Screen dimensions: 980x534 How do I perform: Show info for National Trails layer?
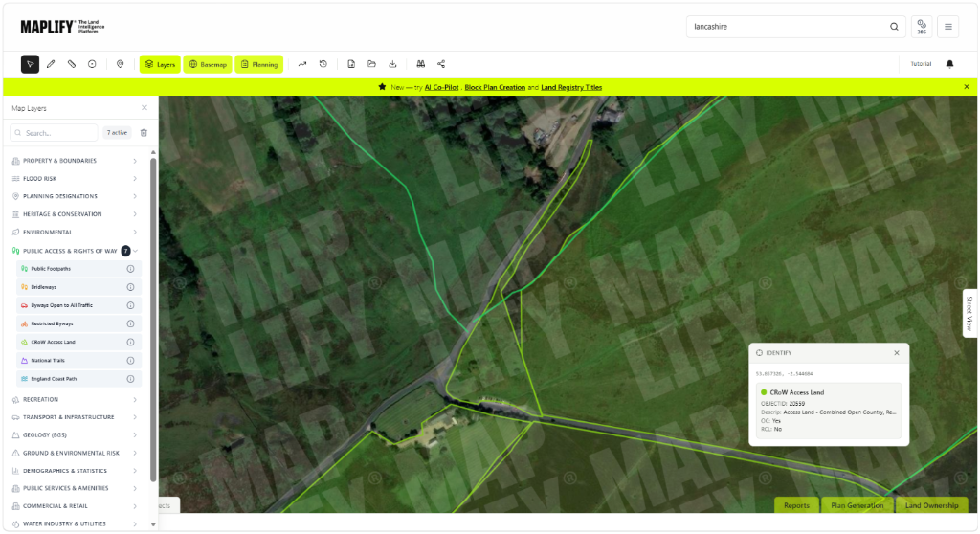coord(130,360)
